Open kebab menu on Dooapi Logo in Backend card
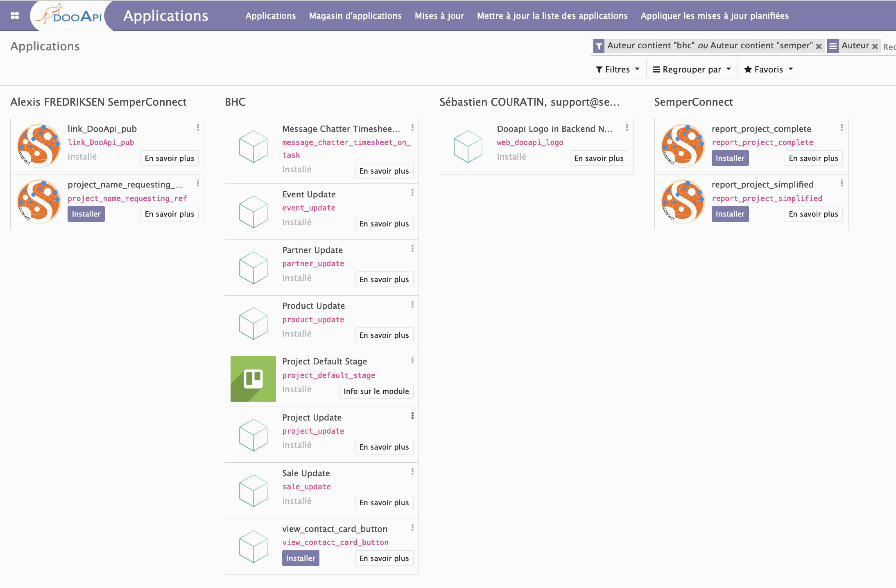The width and height of the screenshot is (896, 588). click(627, 128)
